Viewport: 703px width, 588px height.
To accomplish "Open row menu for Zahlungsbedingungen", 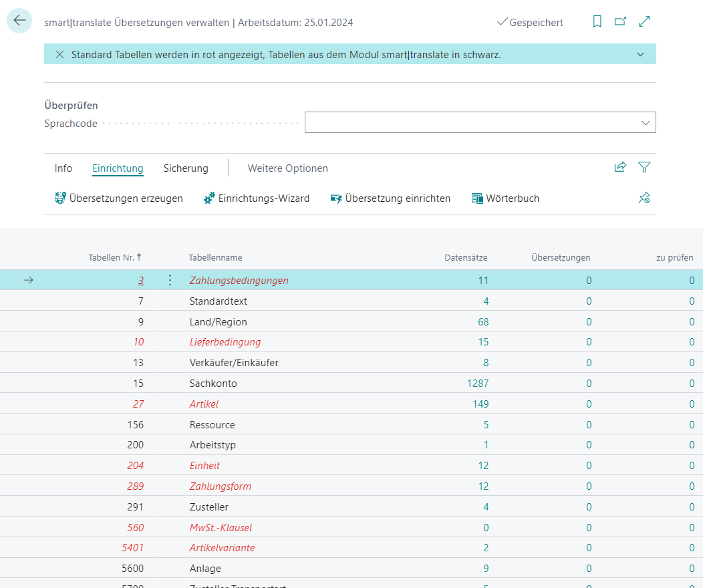I will pyautogui.click(x=170, y=281).
